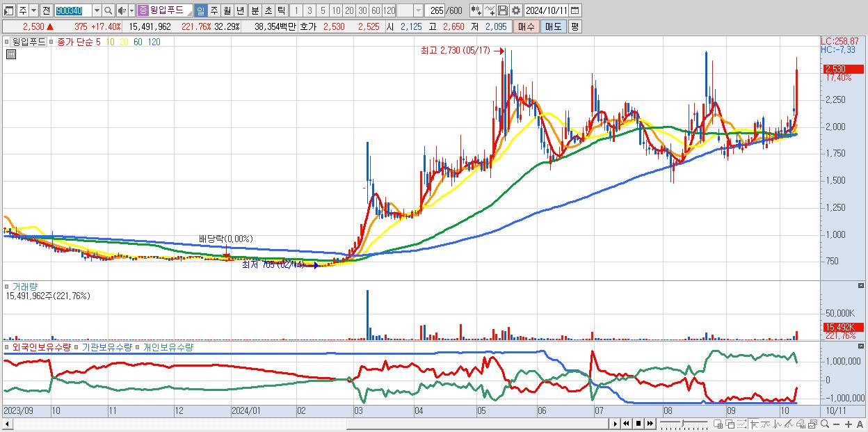The height and width of the screenshot is (432, 868).
Task: Click the 증 badge icon beside stock name
Action: [x=143, y=10]
